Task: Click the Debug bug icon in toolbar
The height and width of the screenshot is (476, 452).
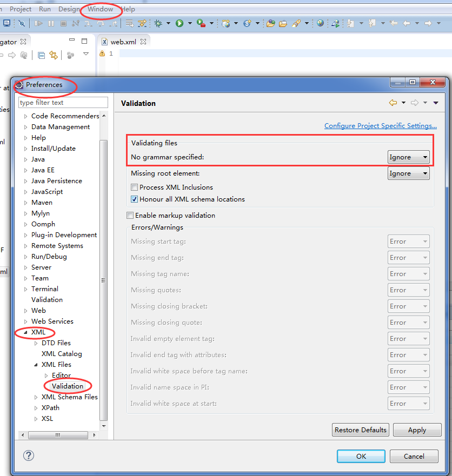Action: coord(158,23)
